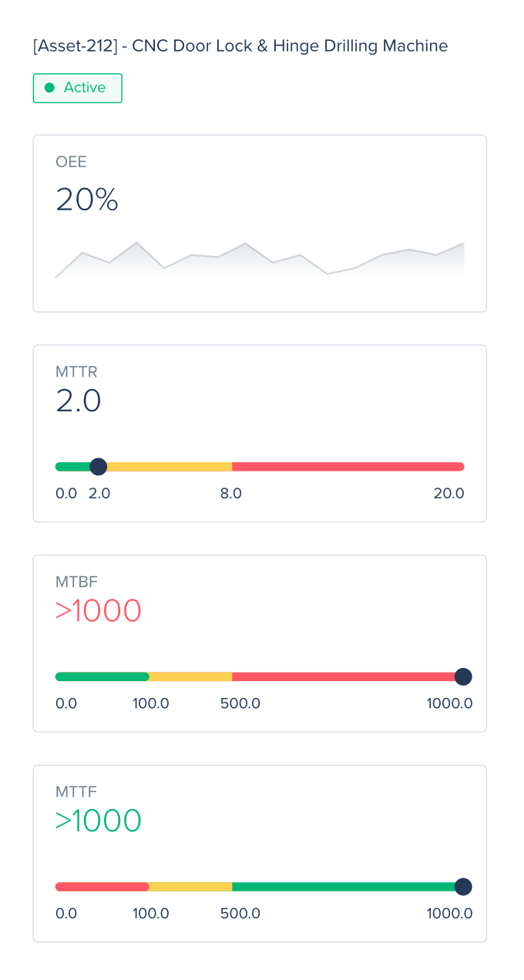Viewport: 524px width, 980px height.
Task: Click the green segment of MTBF bar
Action: click(x=102, y=676)
